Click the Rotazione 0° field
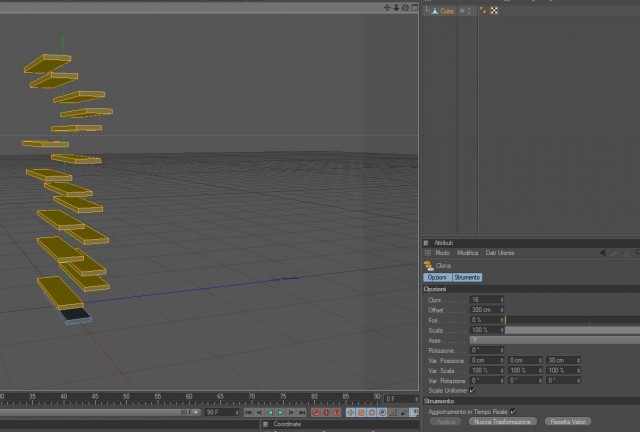Screen dimensions: 640x432 click(487, 350)
